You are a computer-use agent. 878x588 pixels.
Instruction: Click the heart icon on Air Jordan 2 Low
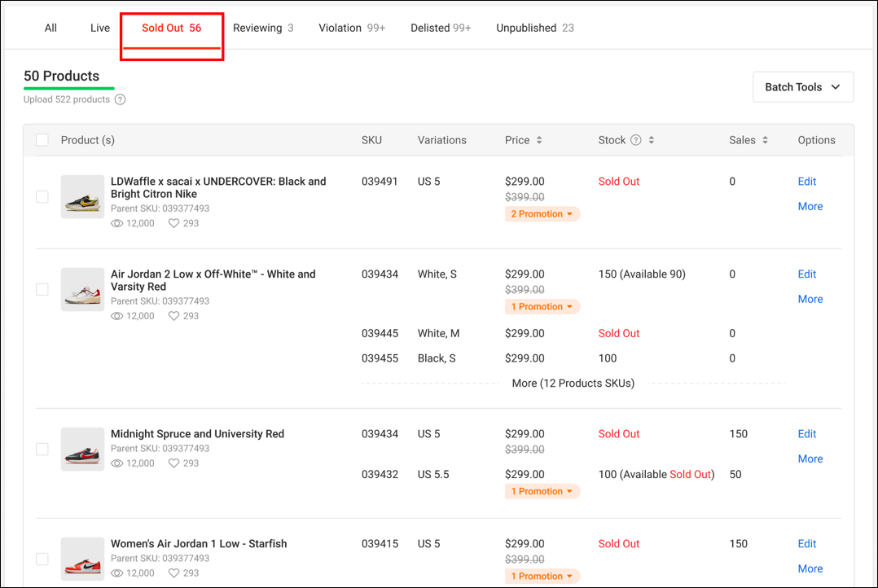tap(175, 315)
